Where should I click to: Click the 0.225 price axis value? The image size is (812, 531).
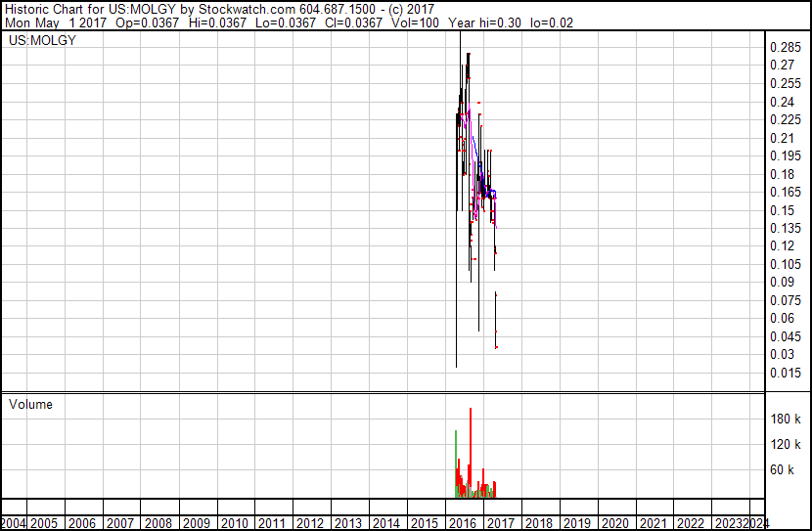point(786,120)
